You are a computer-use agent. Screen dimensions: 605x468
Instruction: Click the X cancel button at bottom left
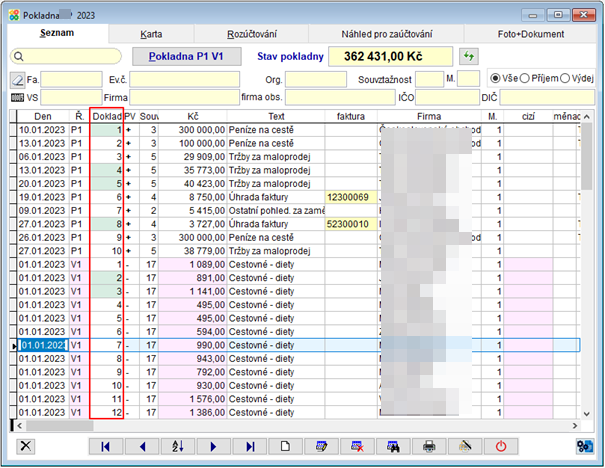coord(26,446)
